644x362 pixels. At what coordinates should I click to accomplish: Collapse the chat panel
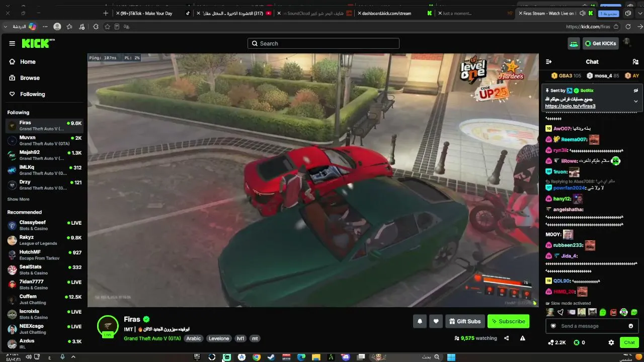(549, 62)
